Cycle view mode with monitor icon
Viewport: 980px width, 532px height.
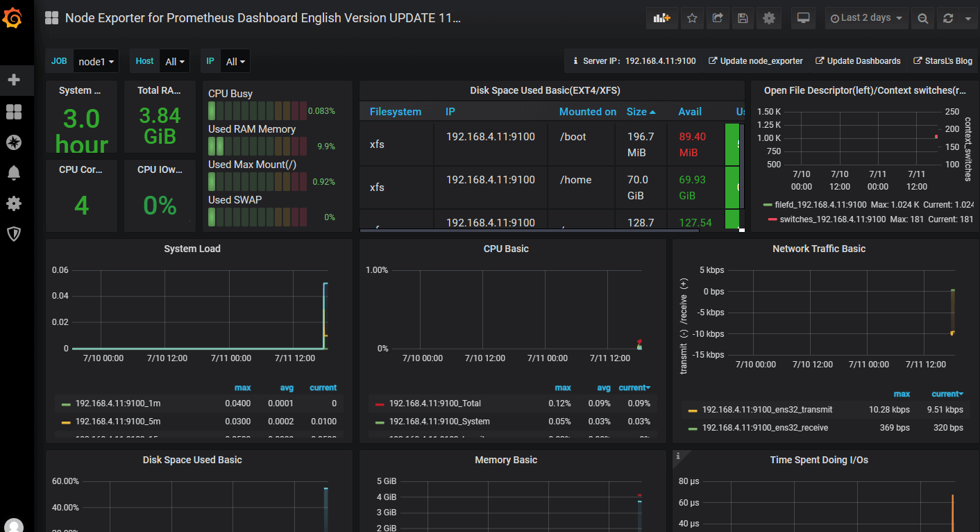pyautogui.click(x=804, y=19)
